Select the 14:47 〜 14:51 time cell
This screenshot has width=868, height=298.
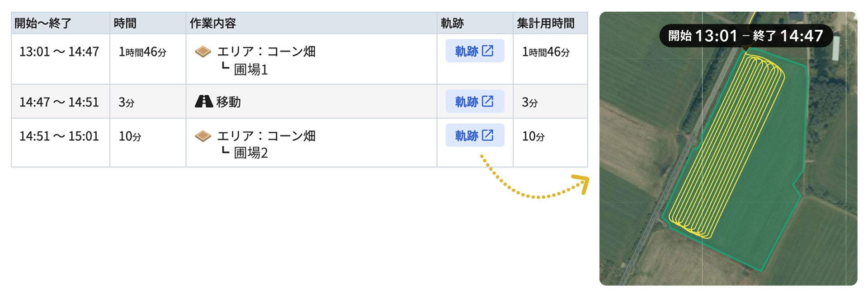pyautogui.click(x=59, y=102)
